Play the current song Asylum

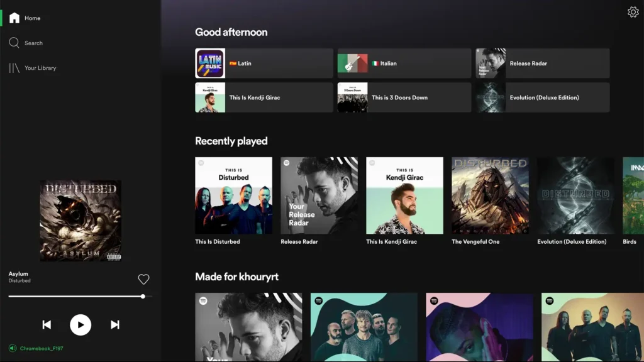click(x=80, y=325)
